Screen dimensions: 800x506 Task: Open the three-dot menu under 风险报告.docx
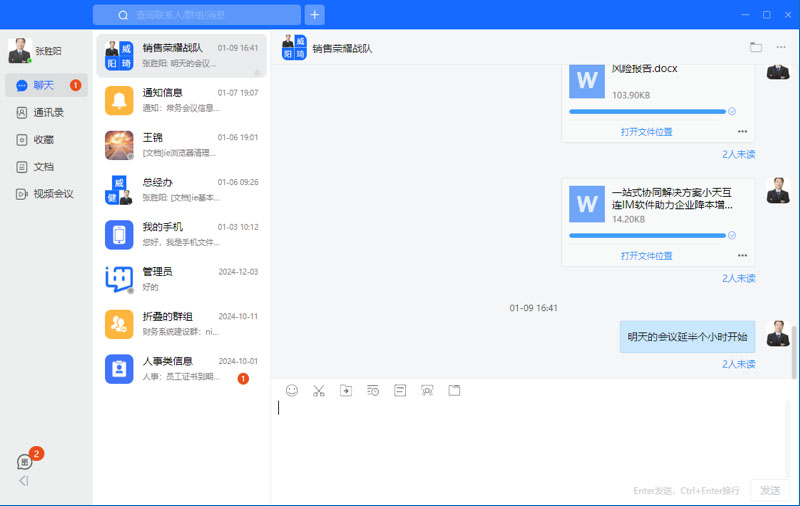[742, 132]
